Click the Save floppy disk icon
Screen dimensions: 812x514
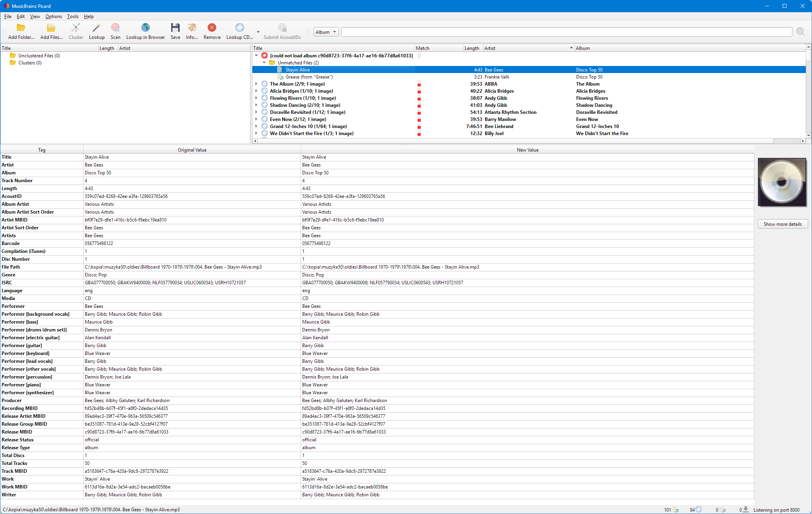point(175,28)
